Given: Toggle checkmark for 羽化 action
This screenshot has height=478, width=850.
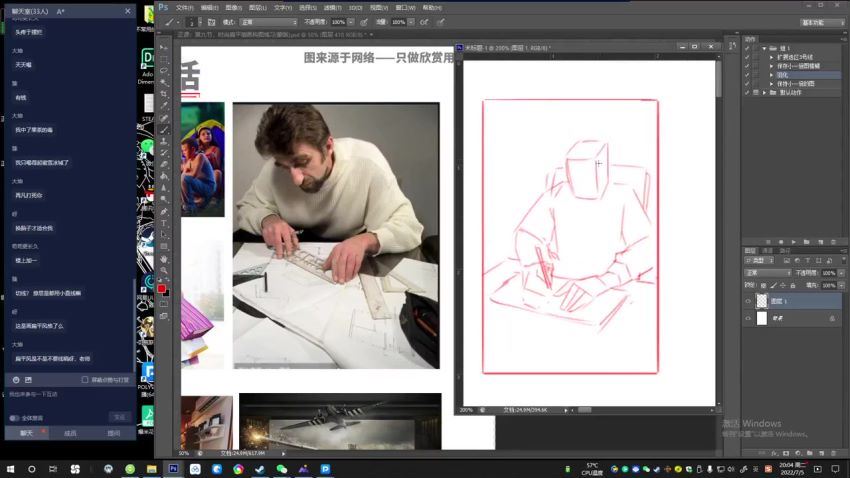Looking at the screenshot, I should point(747,75).
